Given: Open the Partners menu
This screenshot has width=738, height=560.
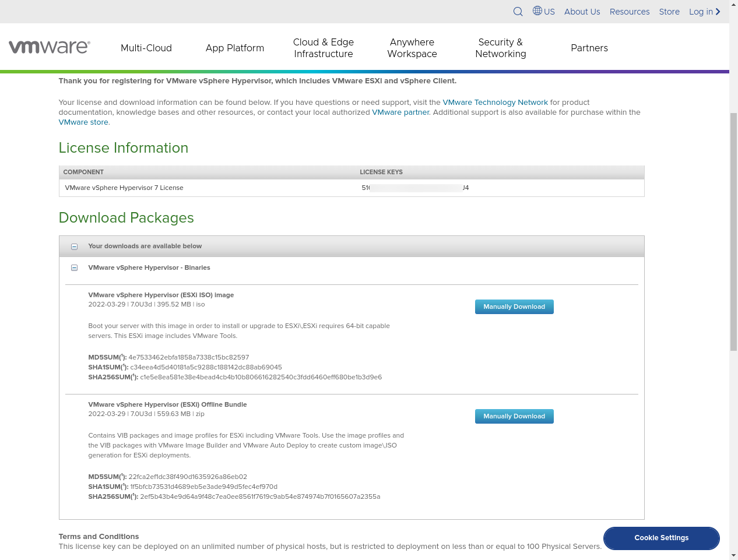Looking at the screenshot, I should (x=589, y=48).
